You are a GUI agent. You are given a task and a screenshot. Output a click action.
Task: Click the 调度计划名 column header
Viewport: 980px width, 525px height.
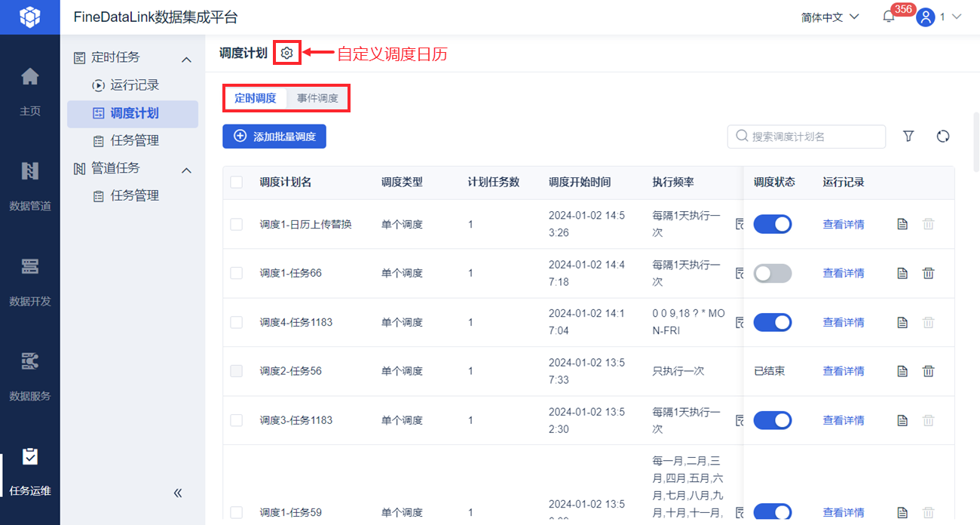pos(286,182)
